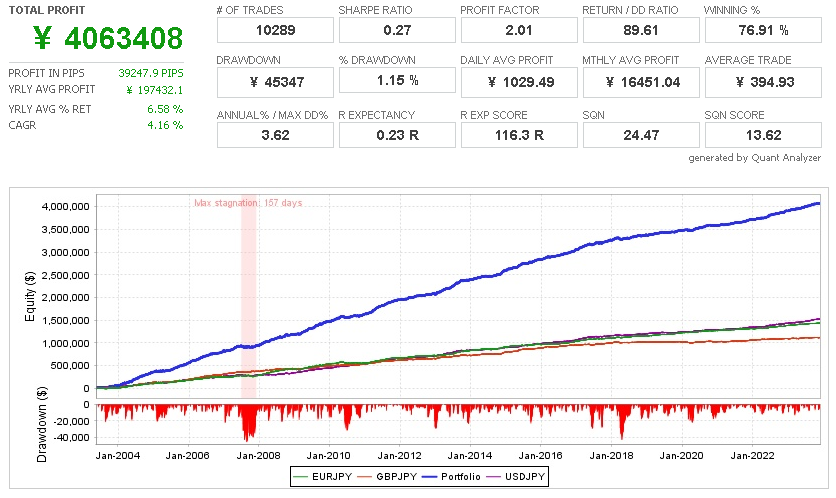Select monthly avg profit value ¥ 16451.04
836x498 pixels.
coord(641,82)
